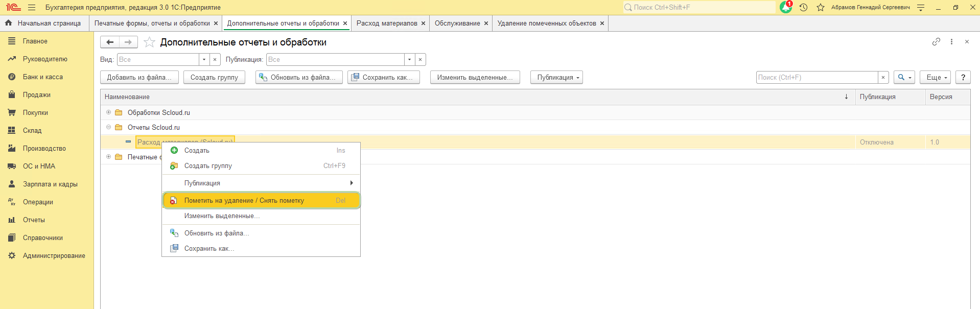The image size is (980, 309).
Task: Click the home icon of Начальная страница
Action: click(x=9, y=23)
